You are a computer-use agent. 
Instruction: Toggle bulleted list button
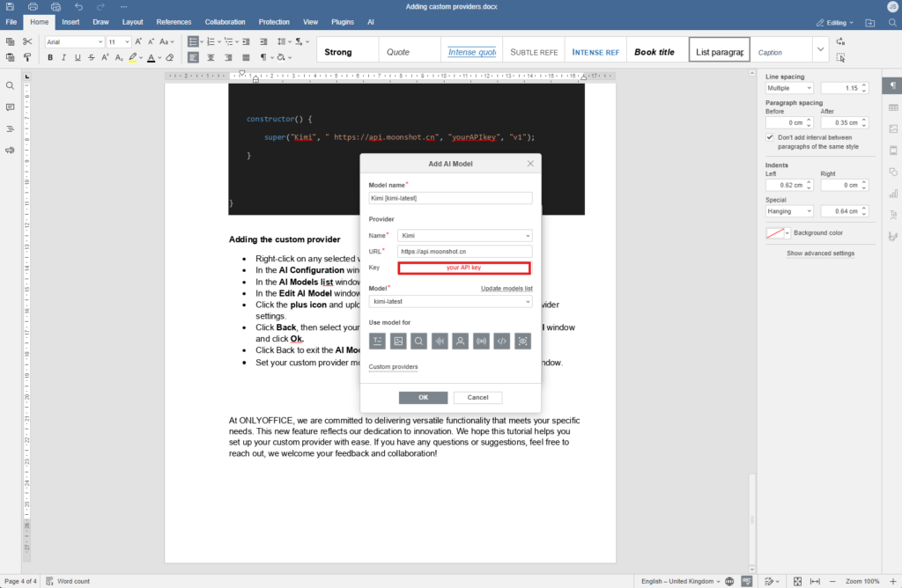click(x=193, y=41)
